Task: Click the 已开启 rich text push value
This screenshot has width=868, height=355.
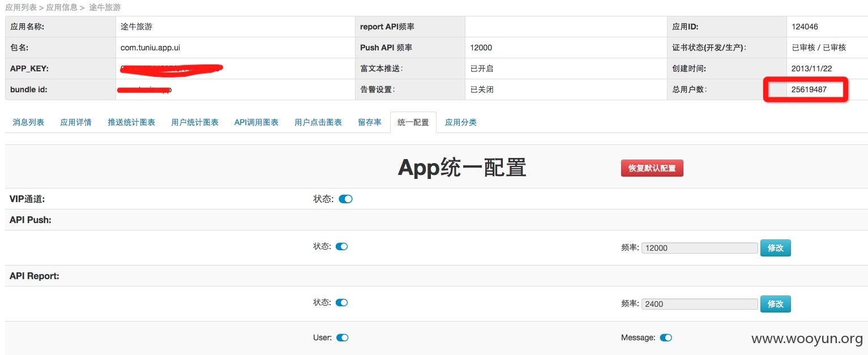Action: (482, 69)
